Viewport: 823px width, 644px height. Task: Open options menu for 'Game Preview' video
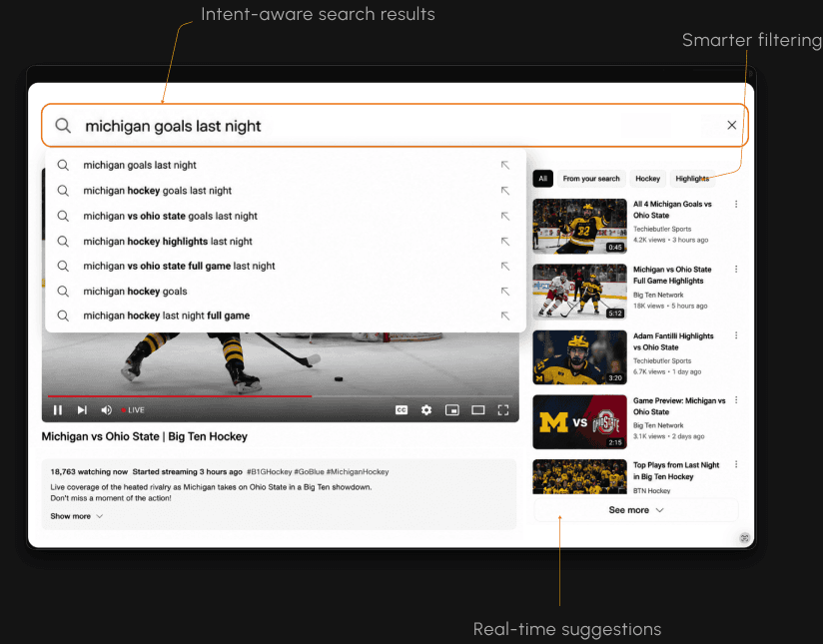click(736, 400)
